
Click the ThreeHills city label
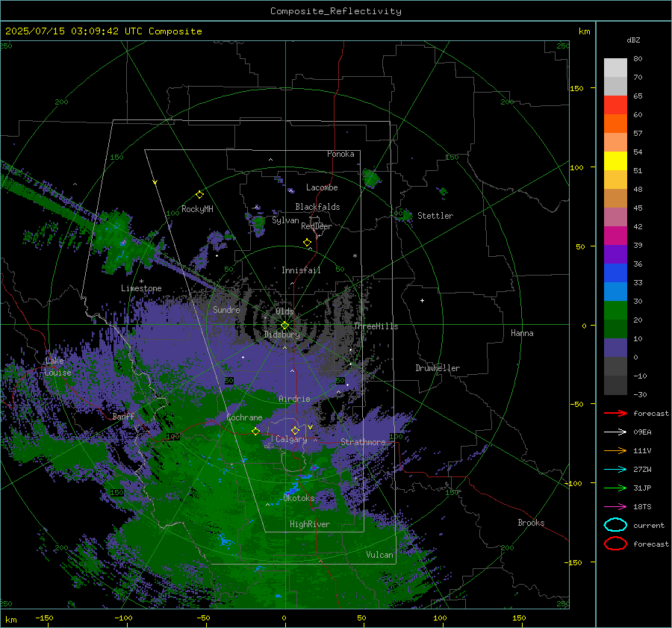point(376,326)
